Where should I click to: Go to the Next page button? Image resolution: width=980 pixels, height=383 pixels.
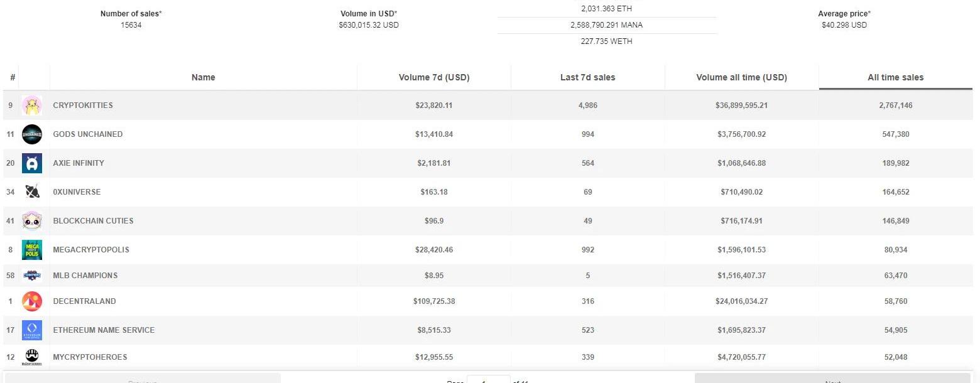833,379
